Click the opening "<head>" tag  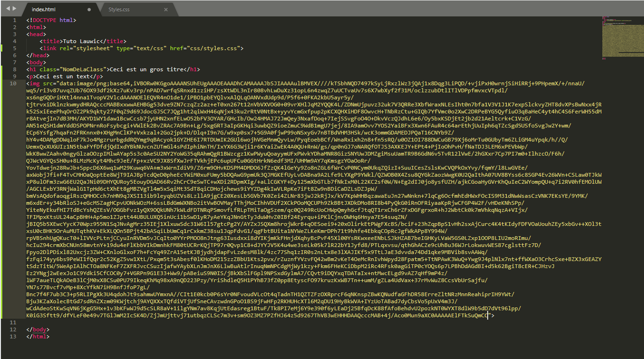pos(36,34)
